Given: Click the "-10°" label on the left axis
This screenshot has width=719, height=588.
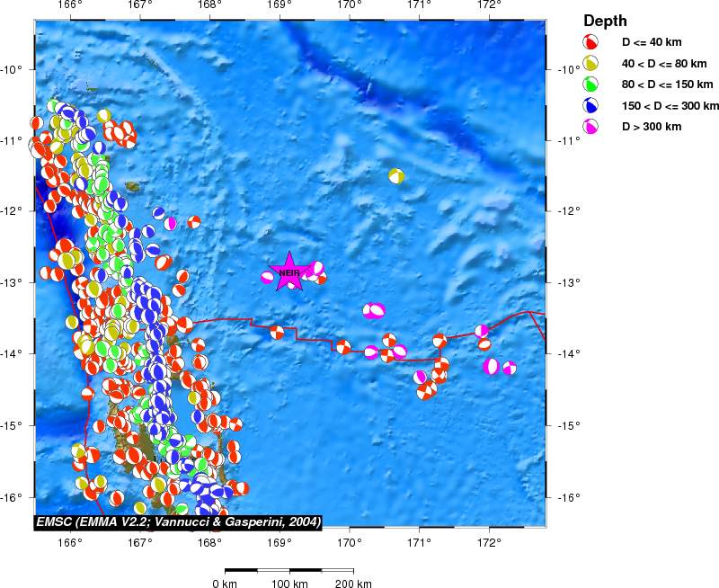Looking at the screenshot, I should click(12, 70).
